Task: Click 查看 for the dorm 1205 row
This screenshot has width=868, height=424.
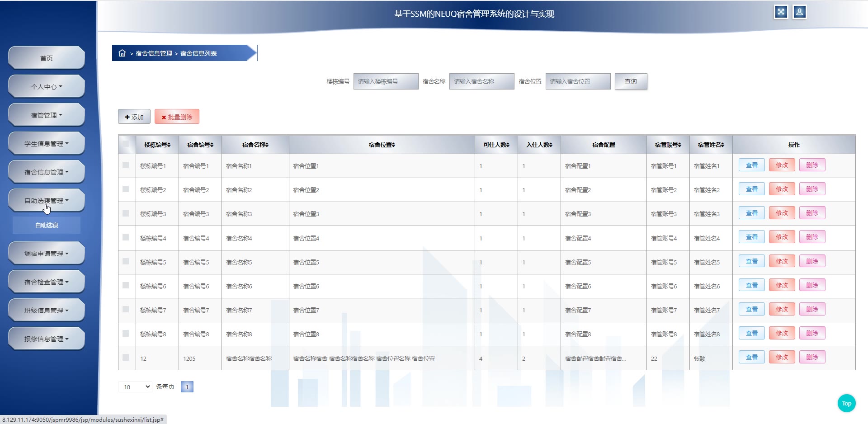Action: (752, 357)
